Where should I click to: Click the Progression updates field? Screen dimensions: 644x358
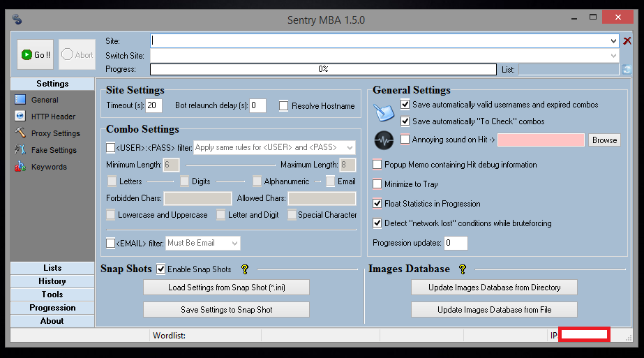click(456, 243)
